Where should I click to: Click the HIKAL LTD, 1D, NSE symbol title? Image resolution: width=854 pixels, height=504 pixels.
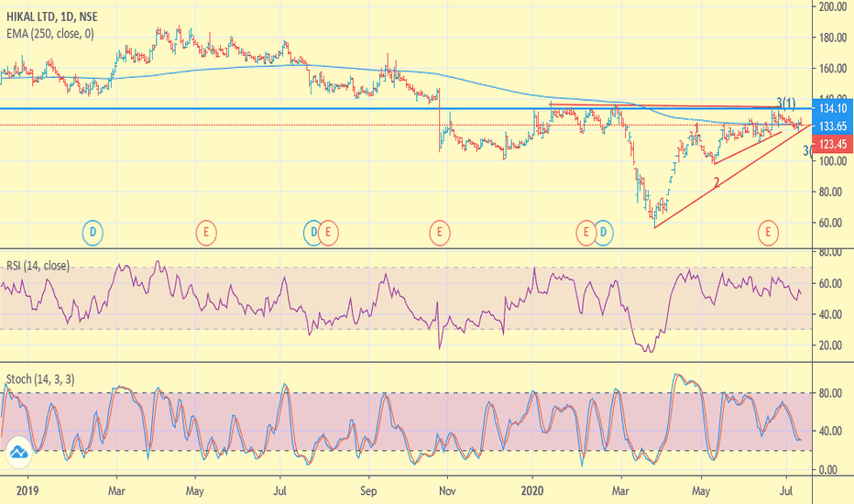click(52, 17)
